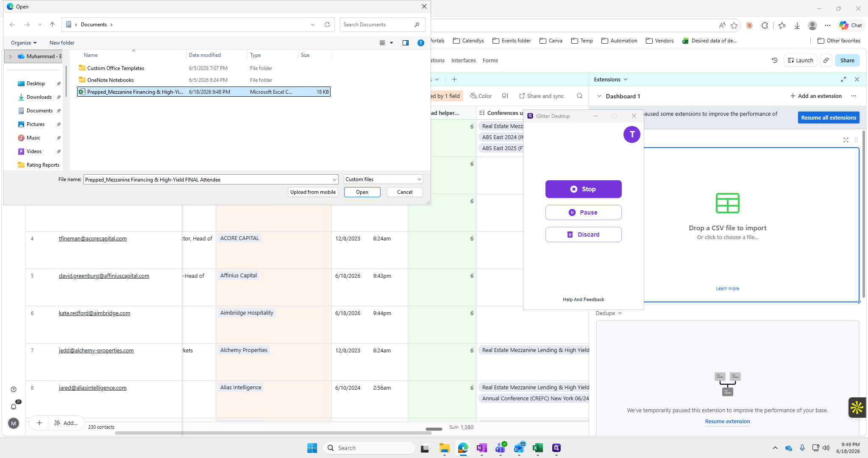The width and height of the screenshot is (868, 458).
Task: Switch to the Forms tab
Action: point(490,60)
